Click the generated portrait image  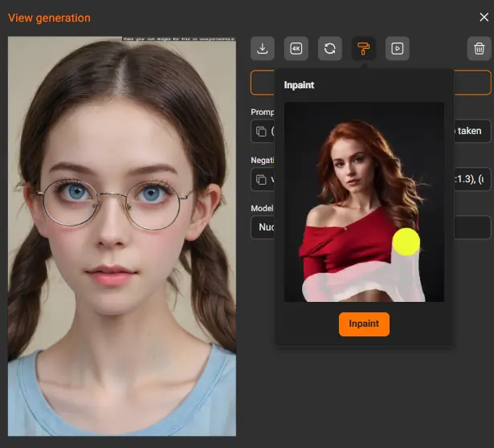point(122,236)
